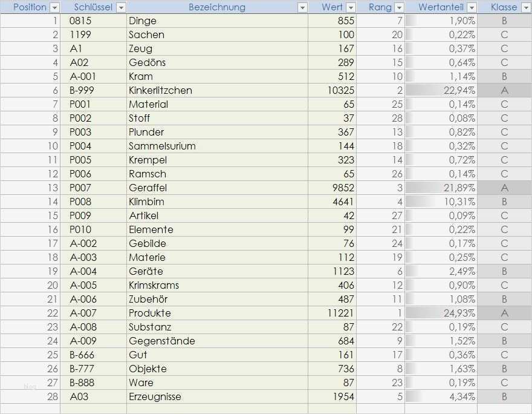Image resolution: width=532 pixels, height=414 pixels.
Task: Open the Bezeichnung filter dropdown
Action: click(301, 7)
